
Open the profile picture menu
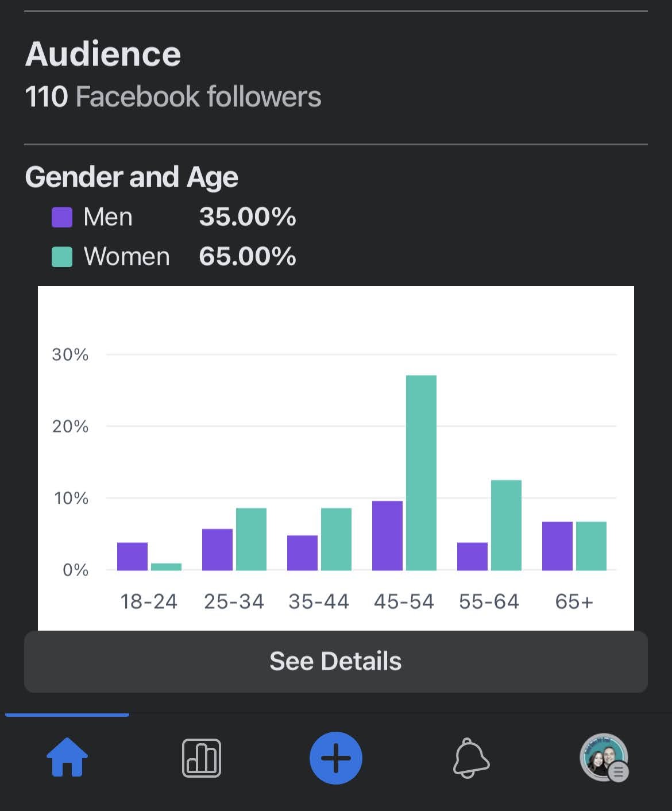point(604,758)
